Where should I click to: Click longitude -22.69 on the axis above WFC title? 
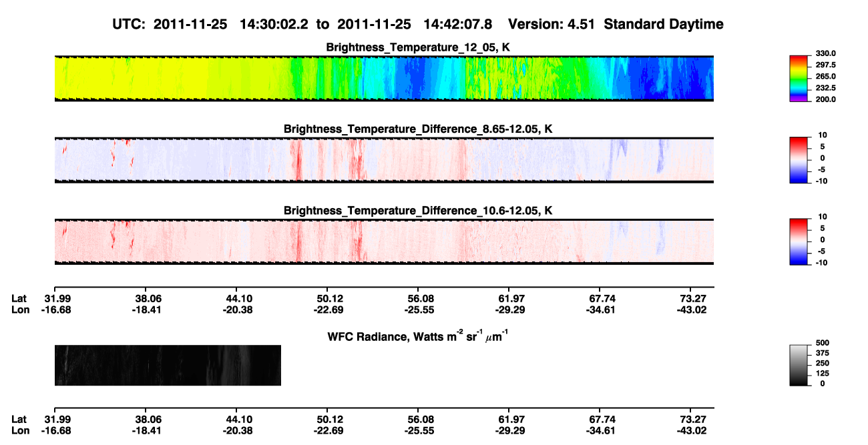(327, 310)
